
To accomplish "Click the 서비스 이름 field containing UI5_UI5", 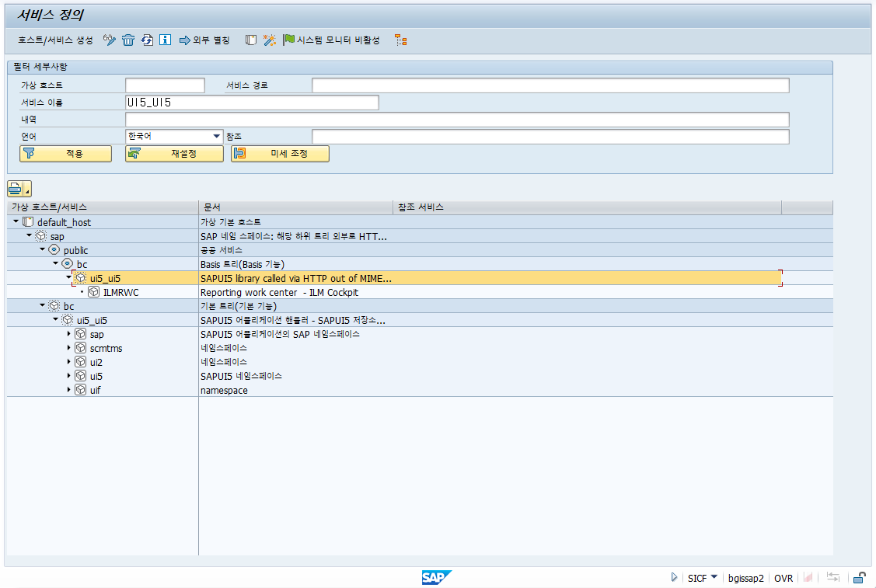I will pyautogui.click(x=252, y=103).
